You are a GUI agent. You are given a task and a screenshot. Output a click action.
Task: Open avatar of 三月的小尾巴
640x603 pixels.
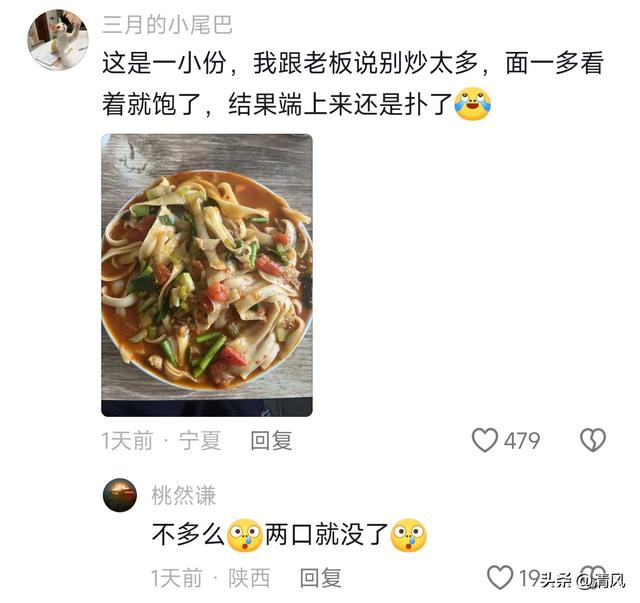58,40
